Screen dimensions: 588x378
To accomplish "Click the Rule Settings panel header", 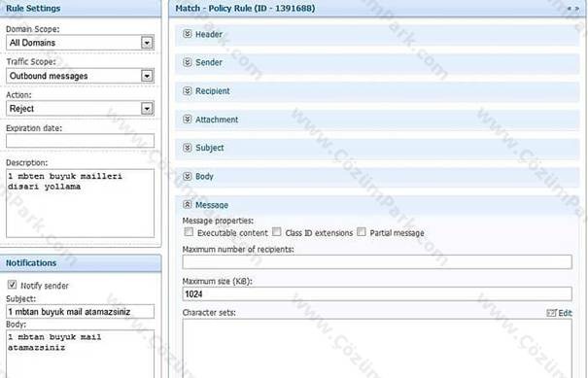I will (81, 8).
